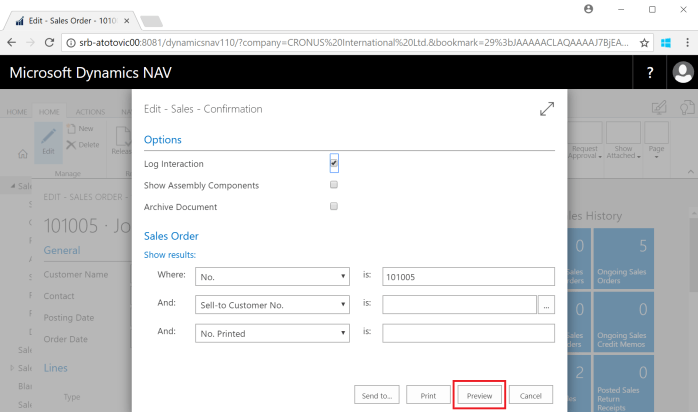Click the Windows extension icon in toolbar
This screenshot has width=698, height=412.
pyautogui.click(x=664, y=43)
